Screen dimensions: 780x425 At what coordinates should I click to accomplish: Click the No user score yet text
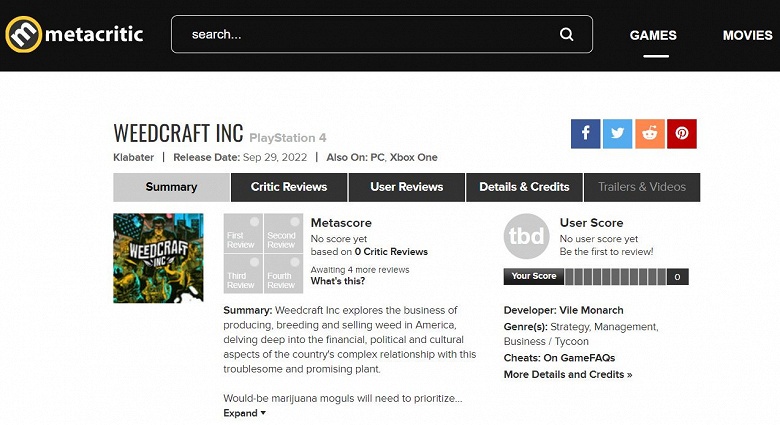tap(598, 239)
